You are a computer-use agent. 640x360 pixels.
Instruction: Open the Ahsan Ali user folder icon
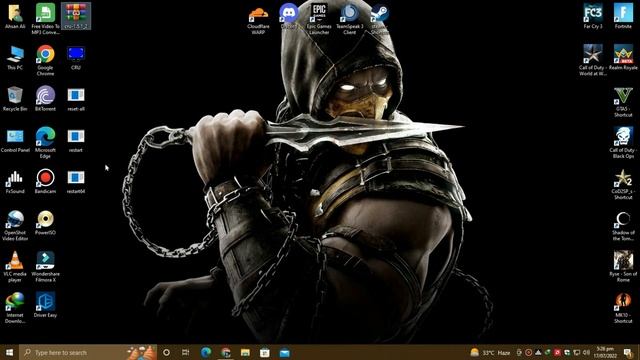click(15, 17)
